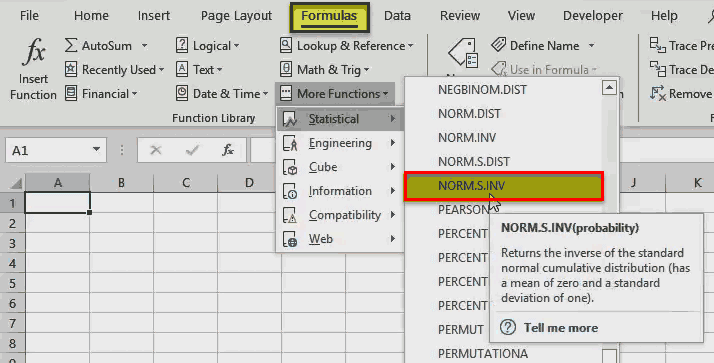Select column K header

point(698,183)
